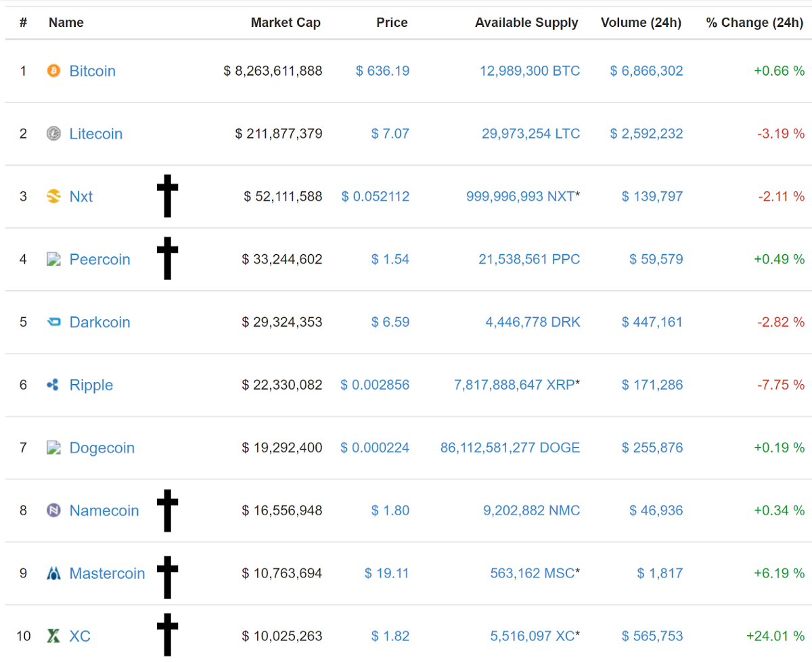The image size is (812, 662).
Task: Click Litecoin volume $ 2,592,232
Action: 647,134
